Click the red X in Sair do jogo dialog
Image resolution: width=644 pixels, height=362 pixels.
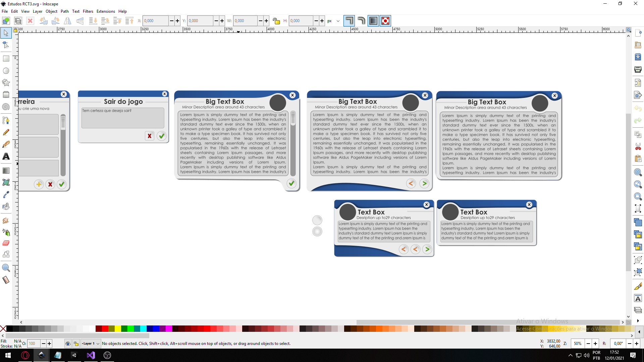(150, 136)
